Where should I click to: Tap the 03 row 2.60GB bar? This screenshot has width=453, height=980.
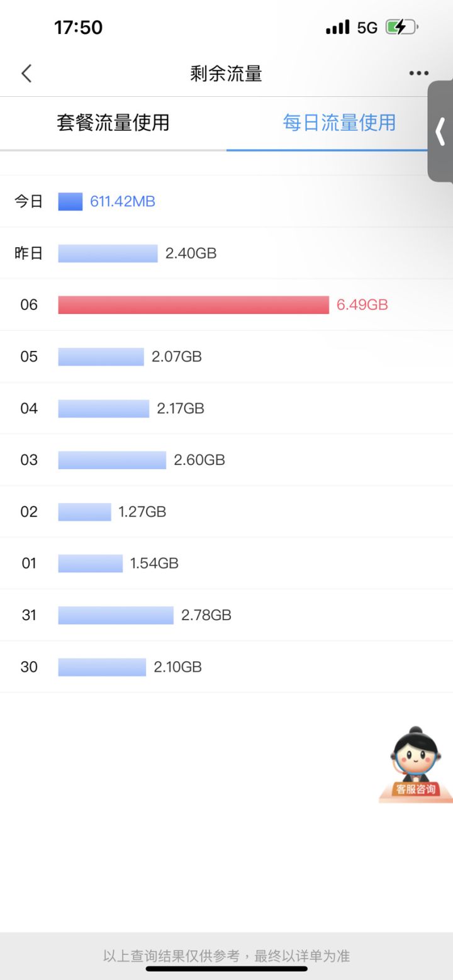point(112,460)
